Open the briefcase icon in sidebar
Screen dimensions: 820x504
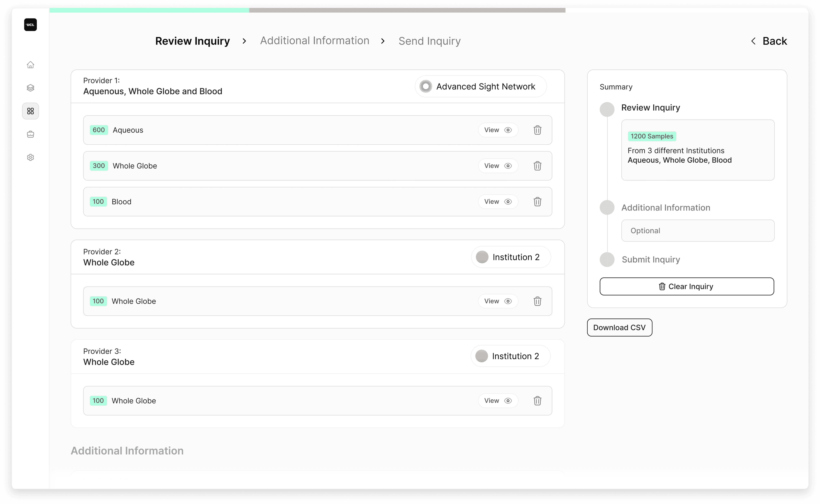[30, 134]
